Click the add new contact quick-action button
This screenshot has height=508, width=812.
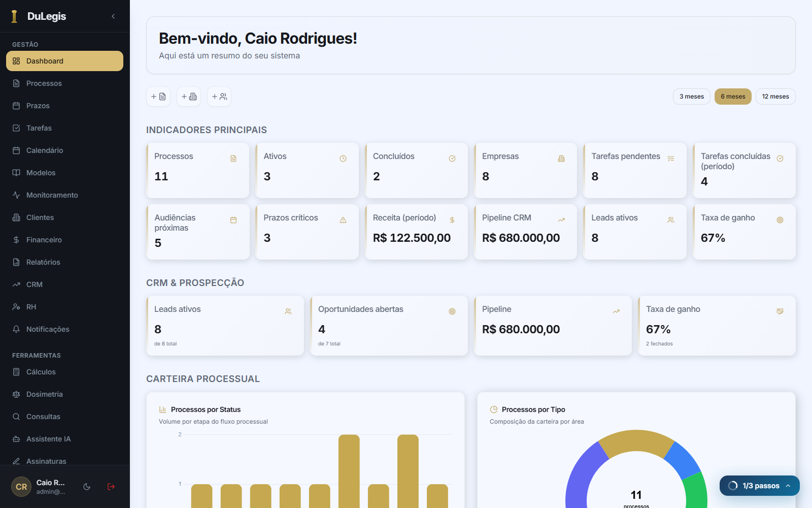coord(219,97)
